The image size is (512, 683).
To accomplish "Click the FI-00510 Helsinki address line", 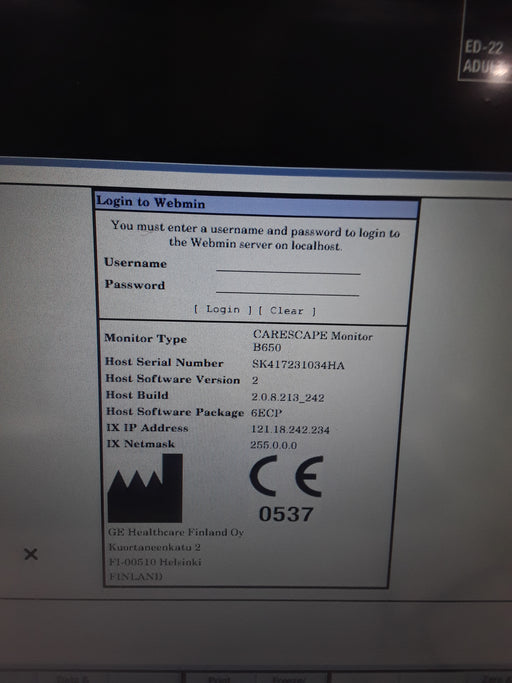I will (155, 562).
